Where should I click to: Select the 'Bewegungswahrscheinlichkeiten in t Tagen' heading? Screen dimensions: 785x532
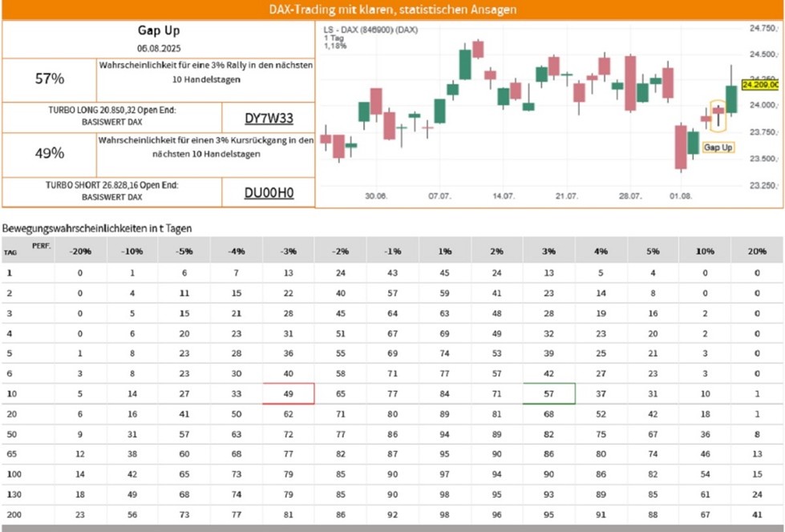point(97,228)
